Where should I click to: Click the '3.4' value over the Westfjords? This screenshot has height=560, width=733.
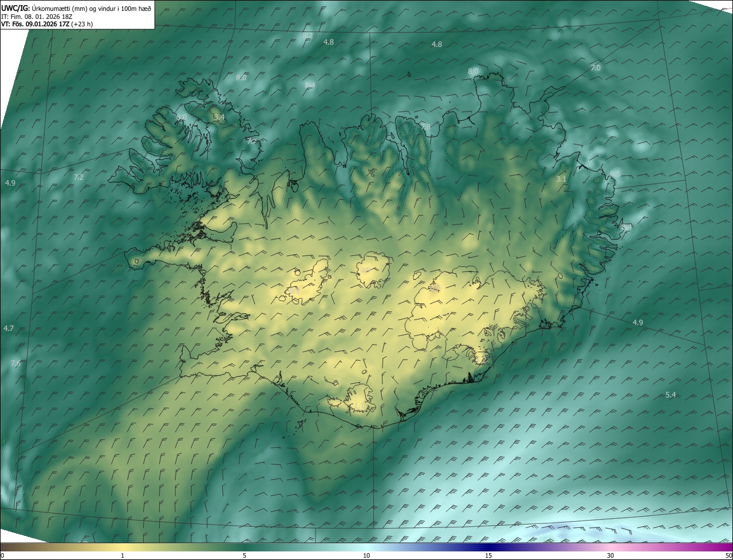click(219, 117)
